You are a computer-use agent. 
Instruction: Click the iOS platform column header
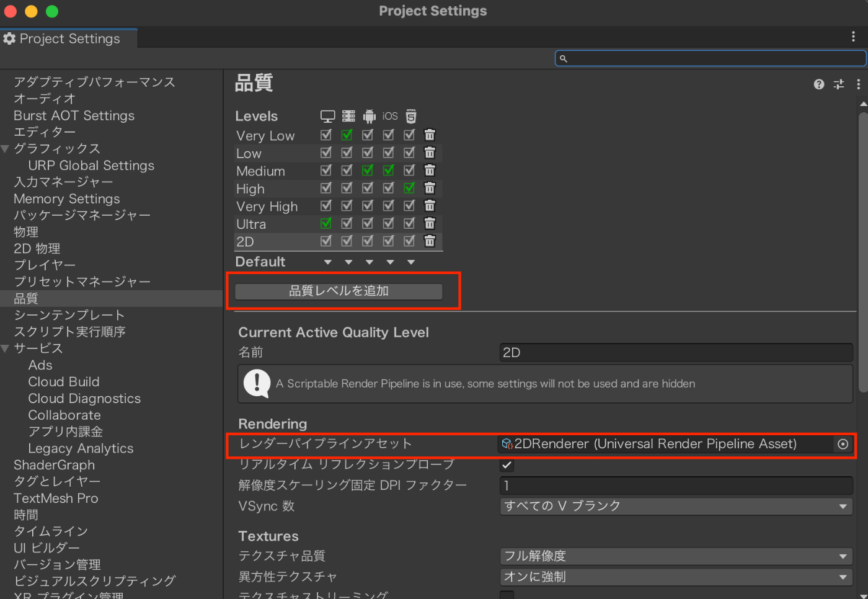click(390, 116)
